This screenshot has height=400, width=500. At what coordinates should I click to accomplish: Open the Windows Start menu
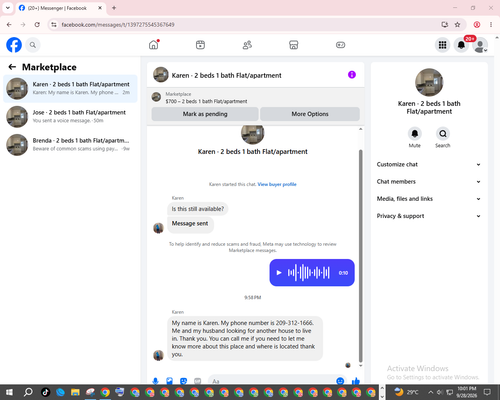click(9, 392)
